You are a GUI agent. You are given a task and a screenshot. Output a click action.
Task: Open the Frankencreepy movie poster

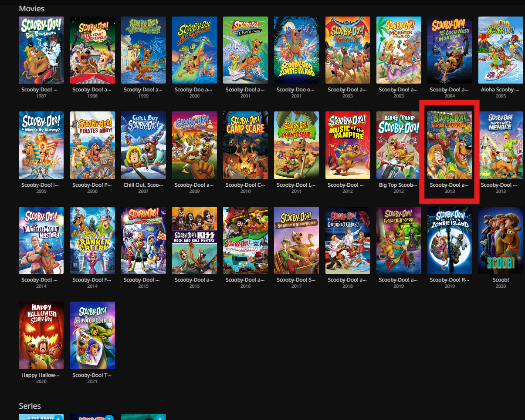tap(92, 240)
